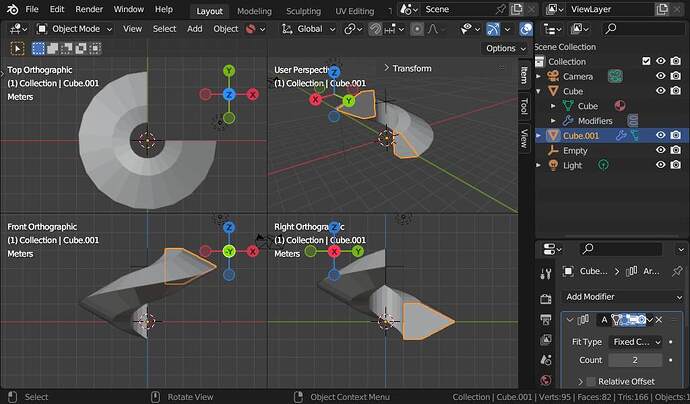Open the Render properties tab icon
The width and height of the screenshot is (690, 404).
point(546,299)
